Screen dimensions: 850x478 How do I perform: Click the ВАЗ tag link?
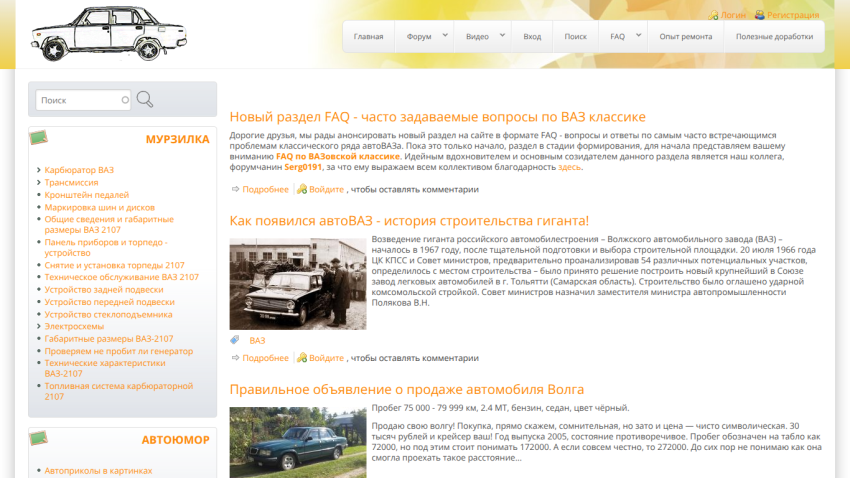click(x=257, y=340)
